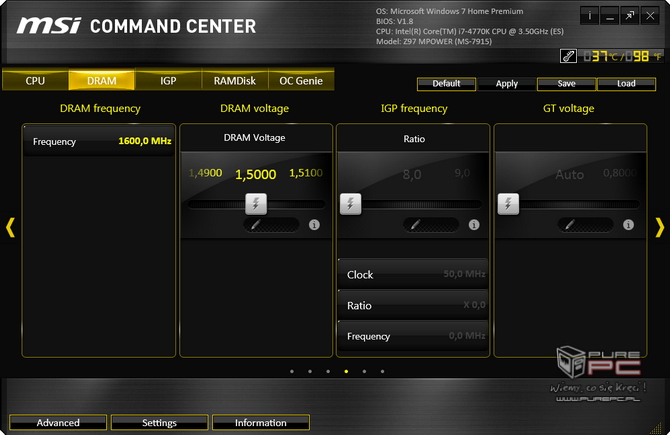Select the second page indicator dot
670x435 pixels.
(310, 371)
